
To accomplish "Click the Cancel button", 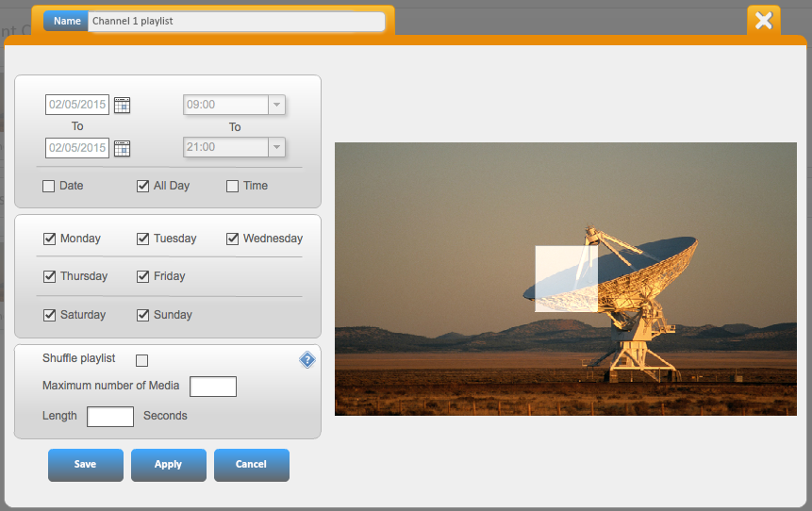I will 252,465.
